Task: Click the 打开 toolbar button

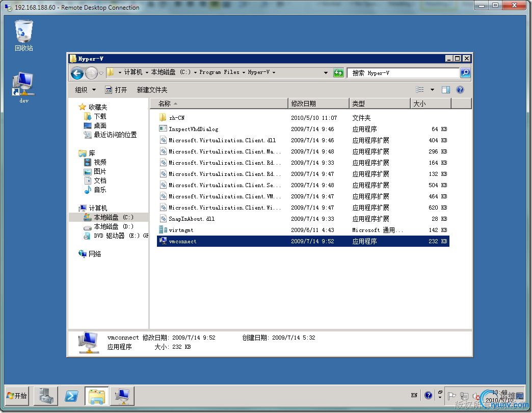Action: coord(116,90)
